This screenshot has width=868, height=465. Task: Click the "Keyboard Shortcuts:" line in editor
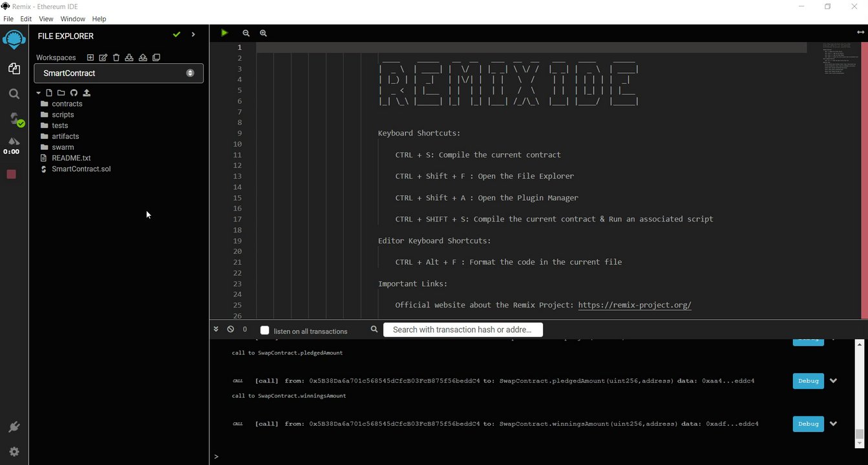419,133
